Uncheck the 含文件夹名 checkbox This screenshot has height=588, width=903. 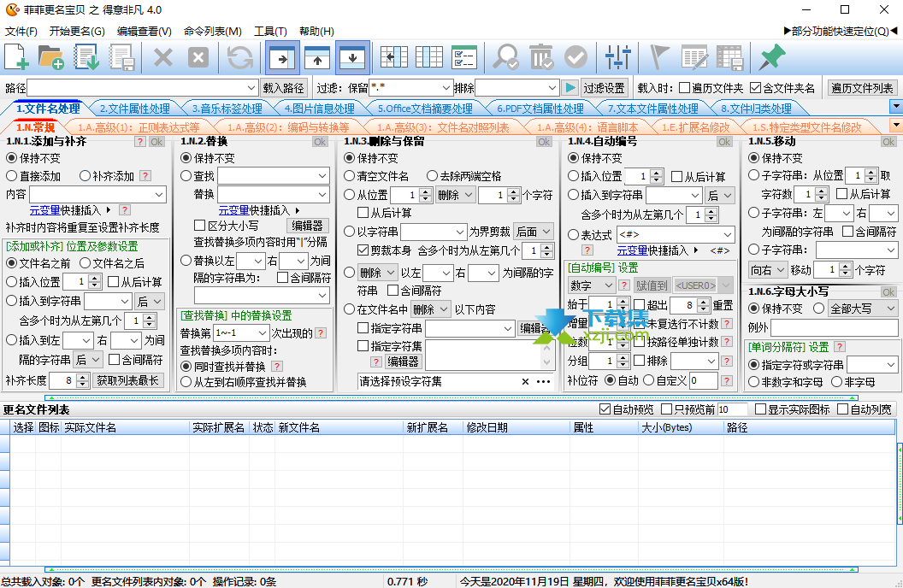coord(755,88)
